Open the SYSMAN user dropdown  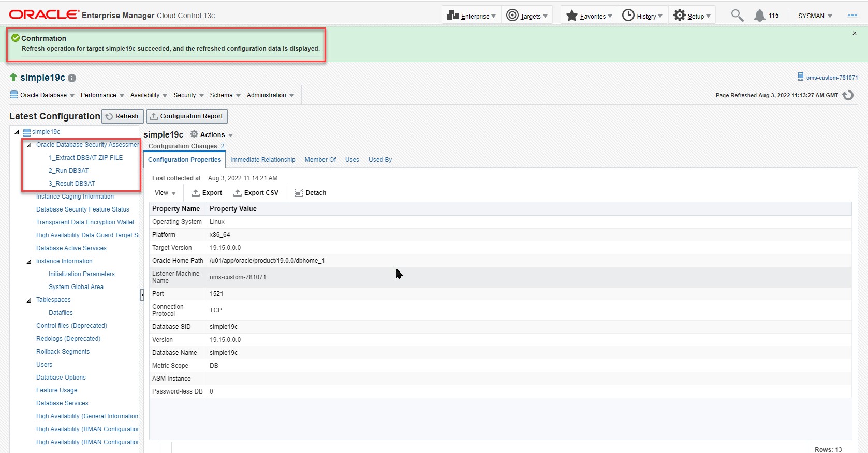[815, 16]
